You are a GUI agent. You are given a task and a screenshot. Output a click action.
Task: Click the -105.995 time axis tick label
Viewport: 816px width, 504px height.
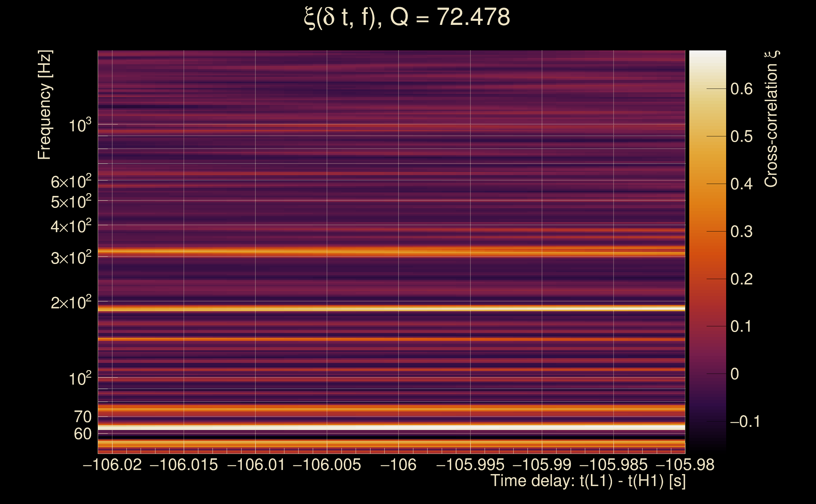(470, 465)
